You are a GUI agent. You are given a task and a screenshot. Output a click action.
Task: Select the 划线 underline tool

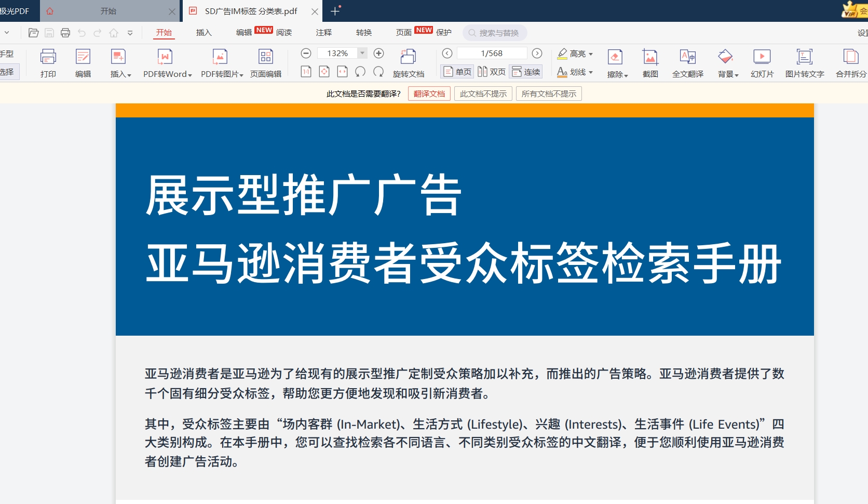571,72
